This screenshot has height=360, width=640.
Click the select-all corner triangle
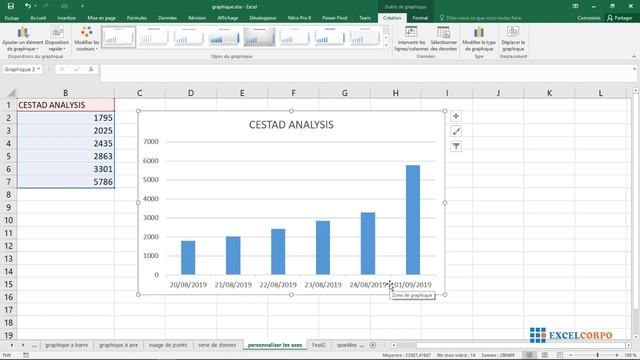click(x=11, y=93)
